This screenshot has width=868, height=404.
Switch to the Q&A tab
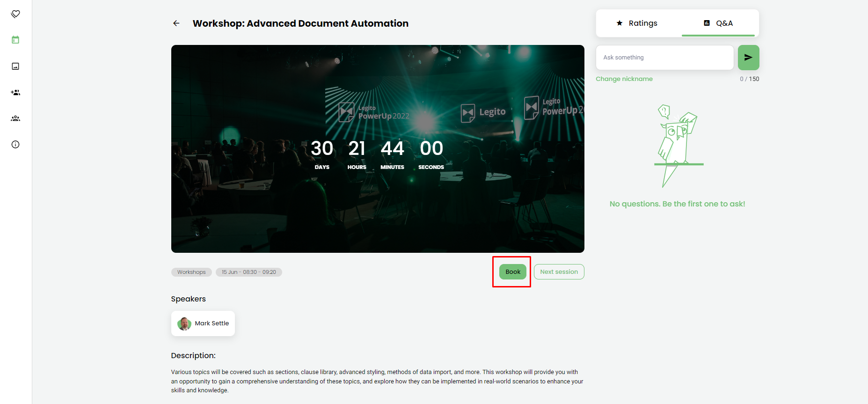(718, 23)
